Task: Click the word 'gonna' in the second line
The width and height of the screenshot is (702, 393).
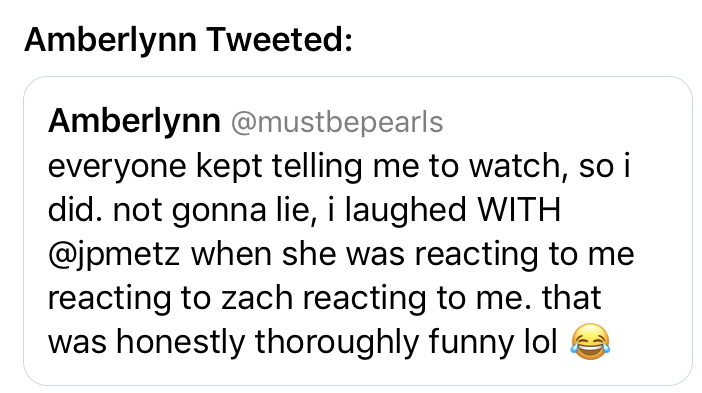Action: [219, 212]
